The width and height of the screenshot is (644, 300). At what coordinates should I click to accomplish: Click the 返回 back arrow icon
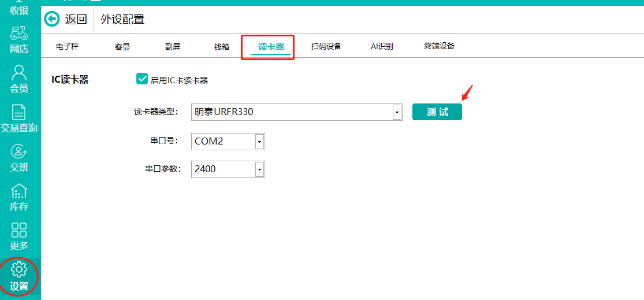(52, 19)
